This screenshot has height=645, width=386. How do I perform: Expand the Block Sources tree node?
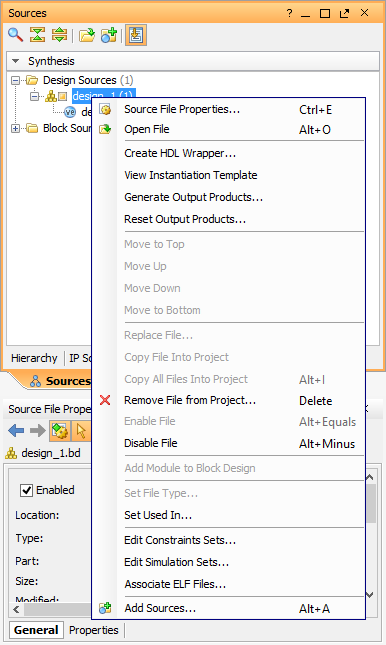click(x=15, y=129)
